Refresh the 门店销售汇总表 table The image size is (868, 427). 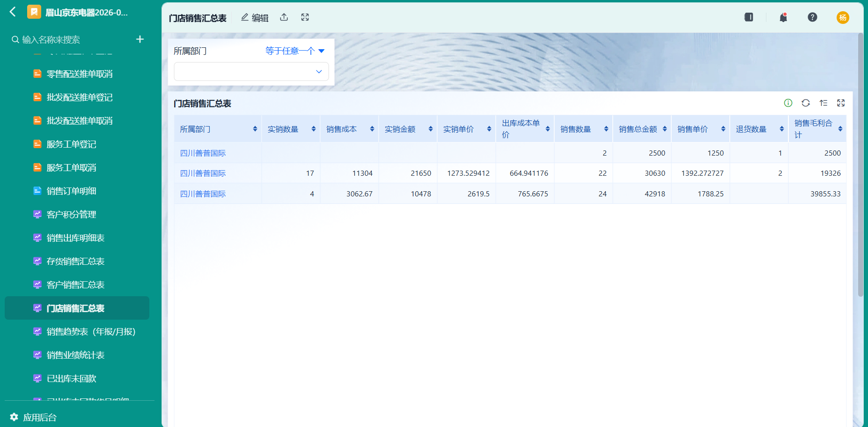pyautogui.click(x=806, y=103)
